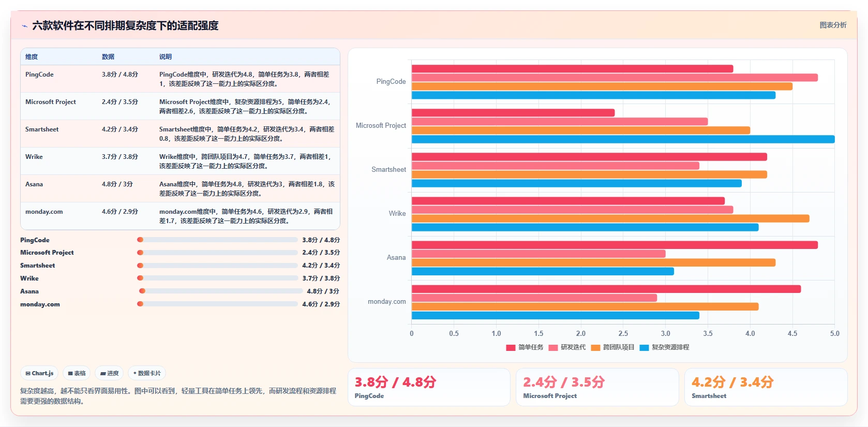Click progress row label Asana
The height and width of the screenshot is (427, 868).
tap(29, 291)
